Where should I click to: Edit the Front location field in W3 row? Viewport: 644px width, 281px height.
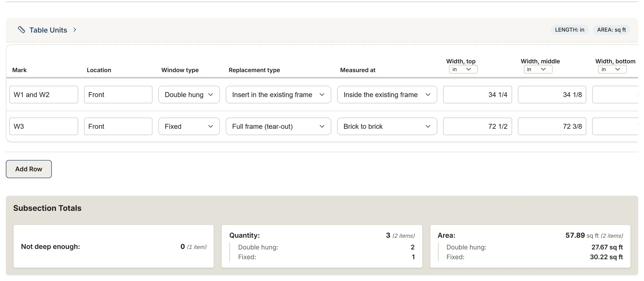pos(118,126)
